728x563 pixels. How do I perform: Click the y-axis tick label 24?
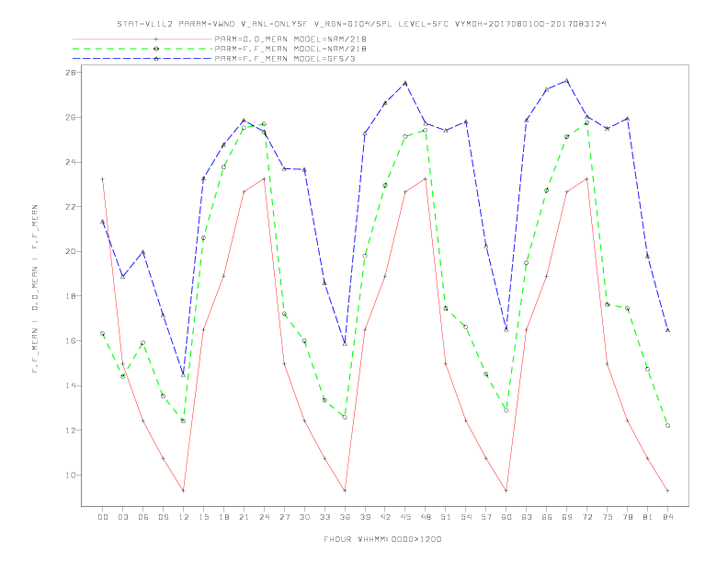(70, 162)
